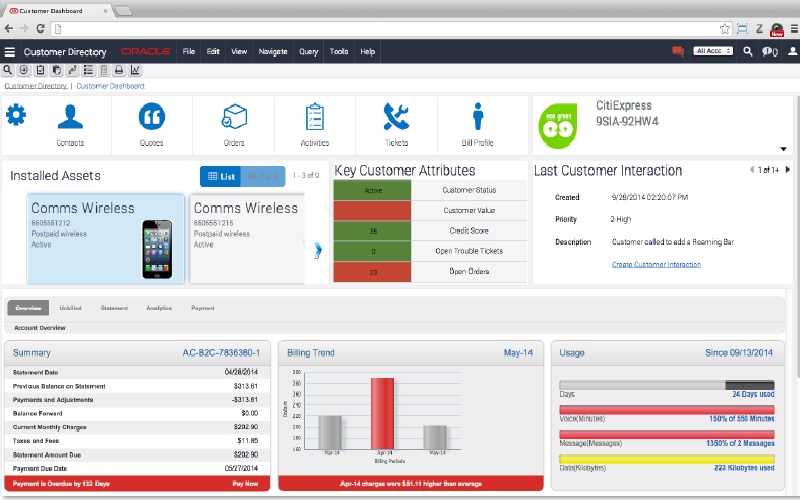800x500 pixels.
Task: Open the Activities clipboard icon
Action: [x=315, y=116]
